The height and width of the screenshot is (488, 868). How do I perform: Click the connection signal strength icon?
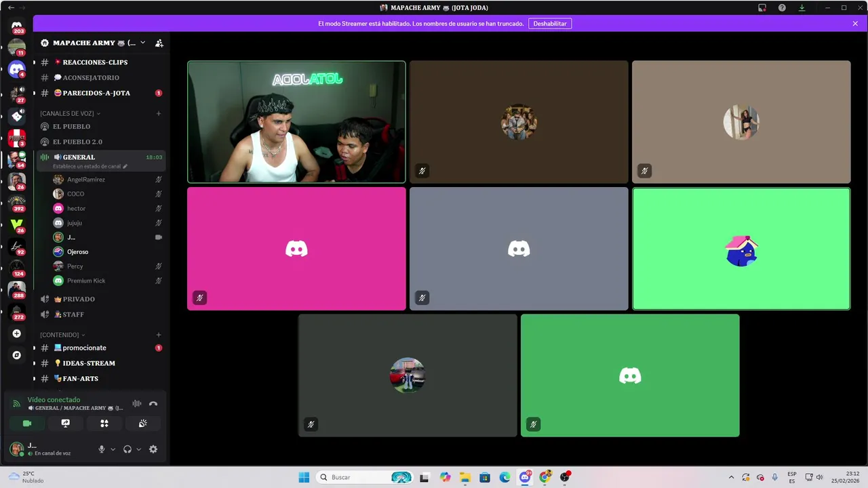[x=17, y=403]
